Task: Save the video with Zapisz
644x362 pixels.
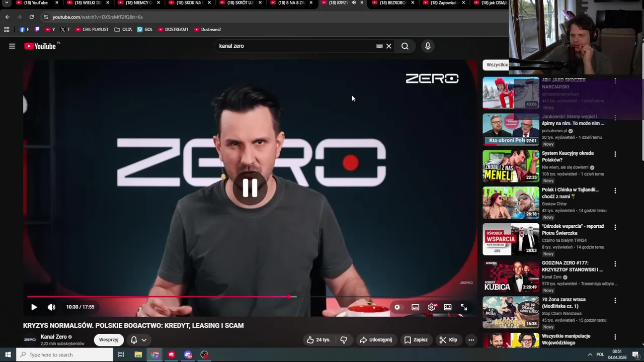Action: click(x=416, y=340)
